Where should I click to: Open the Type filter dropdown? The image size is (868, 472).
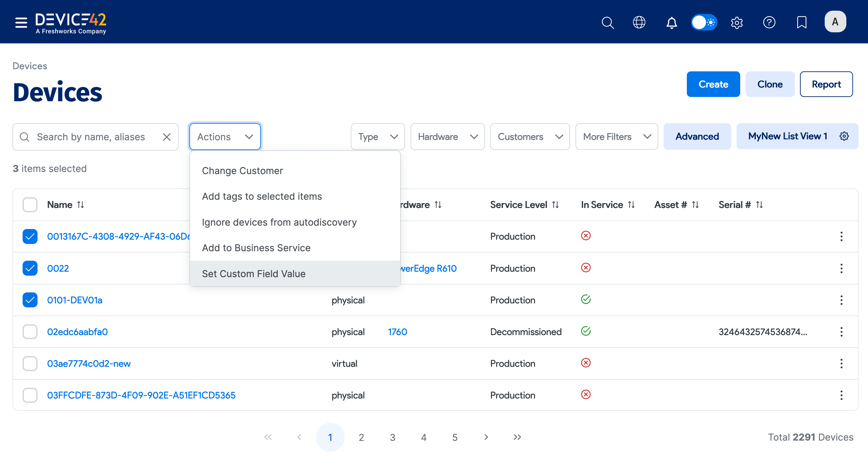point(377,136)
